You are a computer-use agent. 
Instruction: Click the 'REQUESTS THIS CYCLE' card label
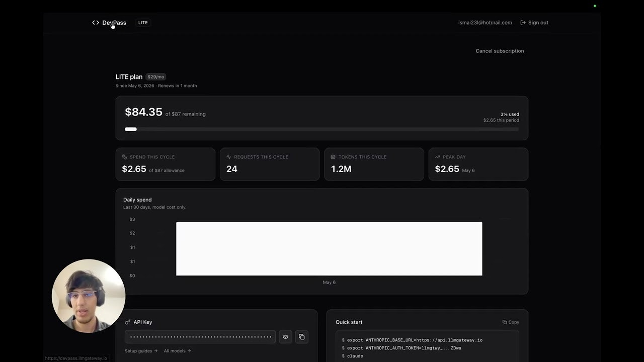pyautogui.click(x=261, y=157)
